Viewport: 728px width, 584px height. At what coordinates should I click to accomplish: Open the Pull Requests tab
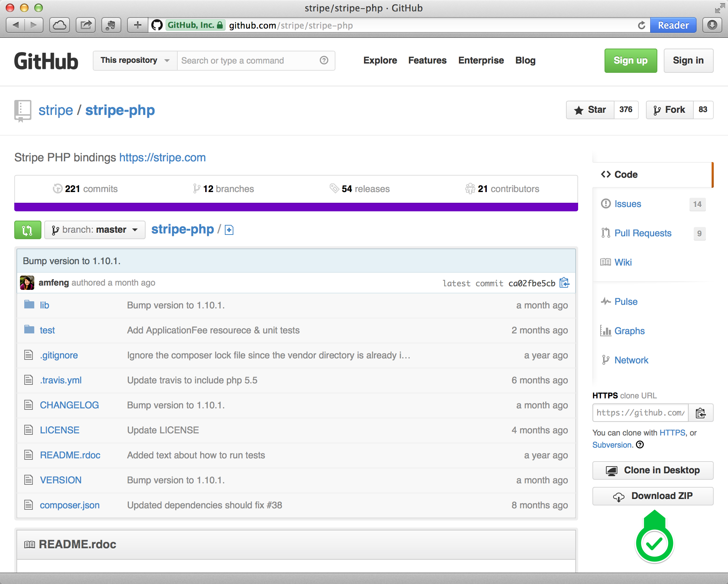(x=643, y=233)
